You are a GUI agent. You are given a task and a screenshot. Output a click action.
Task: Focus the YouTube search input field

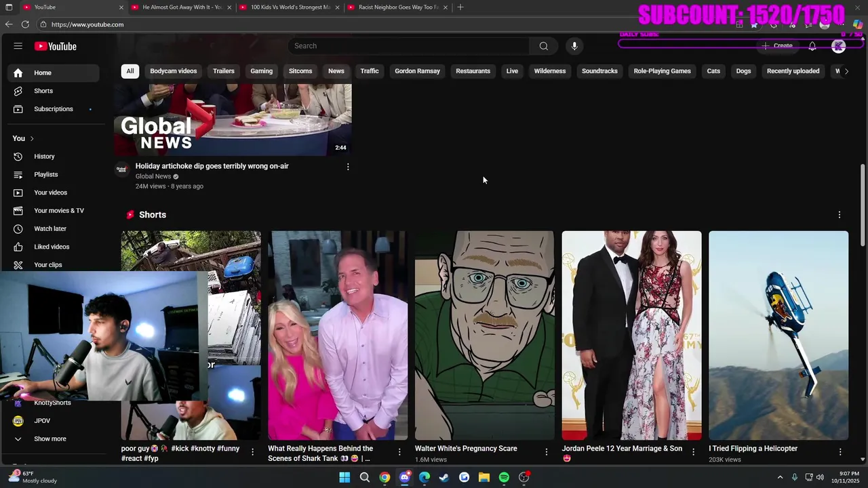click(x=409, y=46)
